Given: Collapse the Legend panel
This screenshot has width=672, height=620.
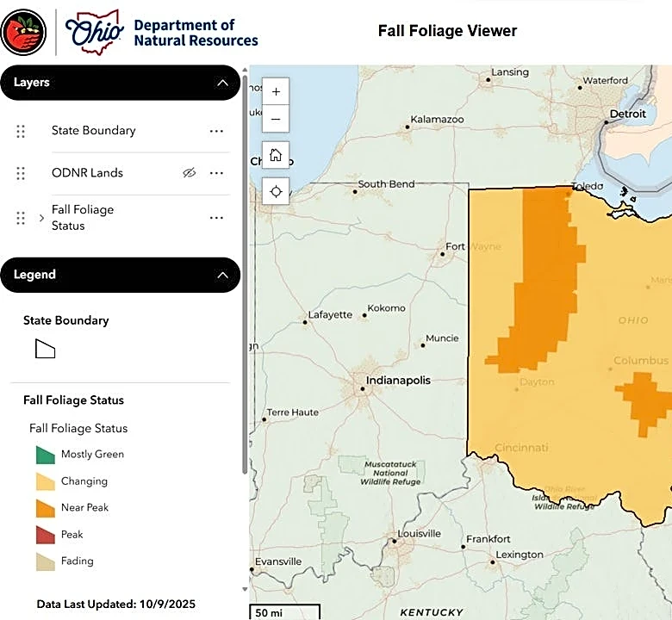Looking at the screenshot, I should pyautogui.click(x=222, y=275).
